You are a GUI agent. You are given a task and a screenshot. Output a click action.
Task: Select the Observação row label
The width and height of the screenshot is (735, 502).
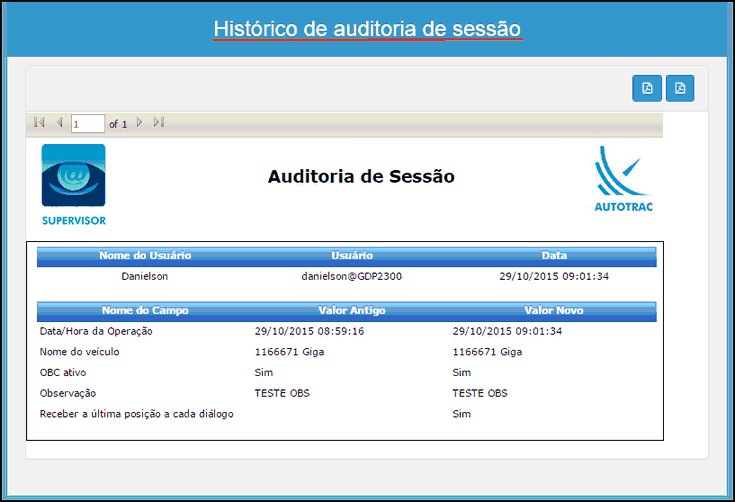click(68, 393)
